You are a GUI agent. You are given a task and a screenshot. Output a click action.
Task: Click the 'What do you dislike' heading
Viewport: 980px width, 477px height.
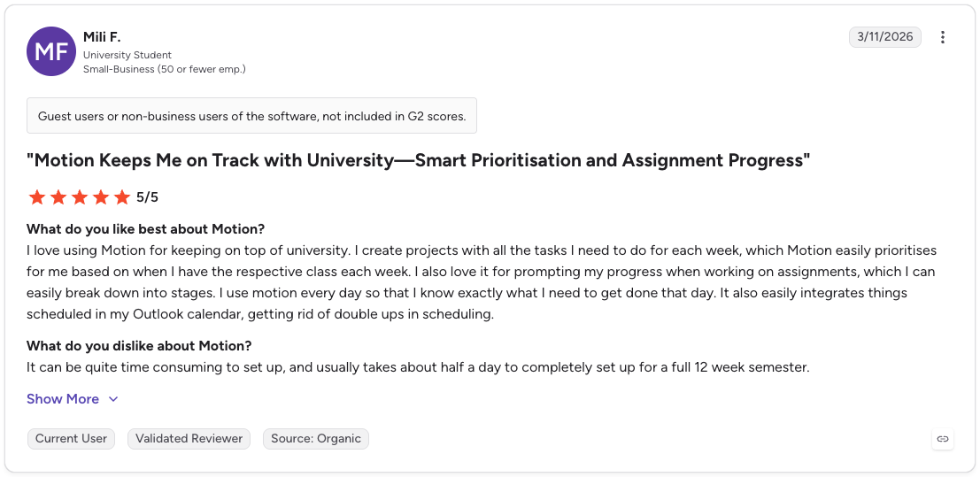pos(139,345)
